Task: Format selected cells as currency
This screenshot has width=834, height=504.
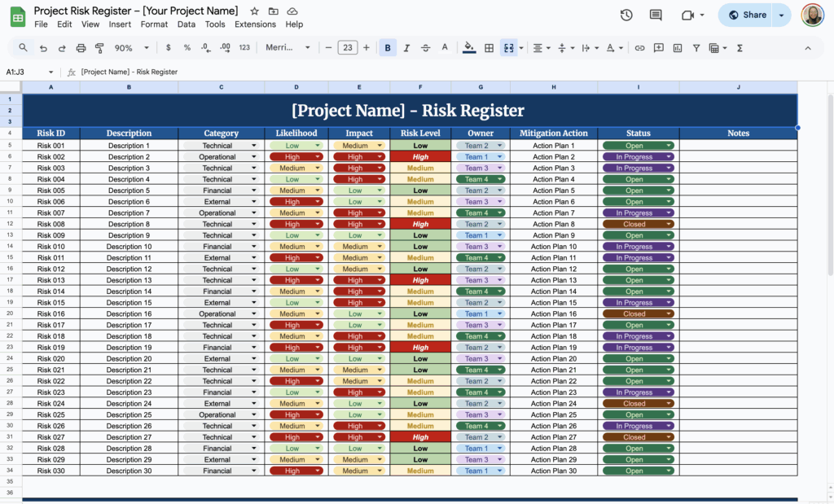Action: tap(169, 47)
